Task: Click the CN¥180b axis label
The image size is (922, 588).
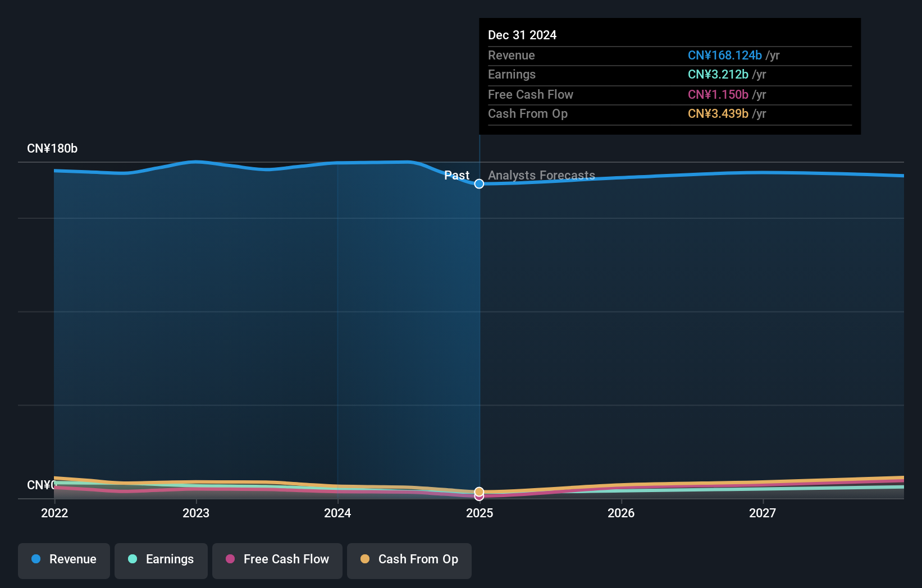Action: click(53, 148)
